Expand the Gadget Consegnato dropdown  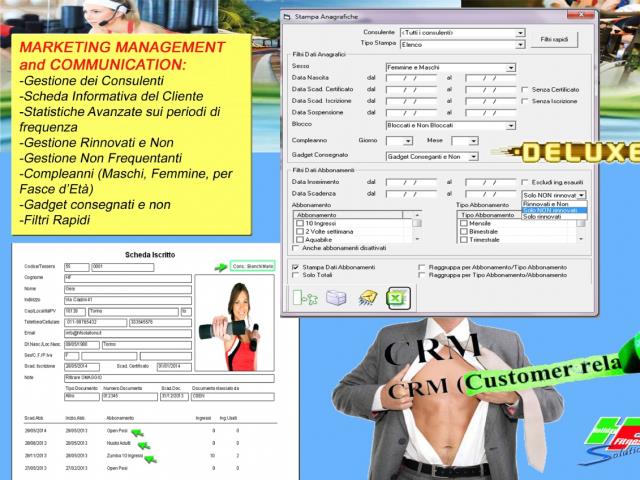473,157
